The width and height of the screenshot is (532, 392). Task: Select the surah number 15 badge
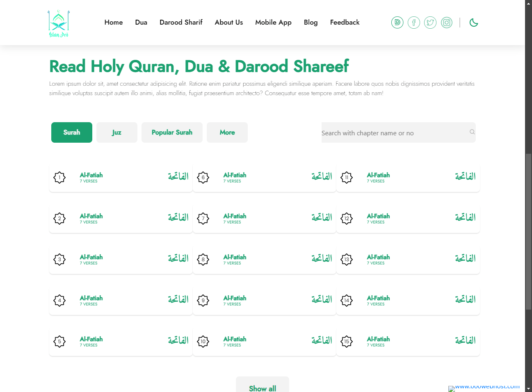(347, 342)
